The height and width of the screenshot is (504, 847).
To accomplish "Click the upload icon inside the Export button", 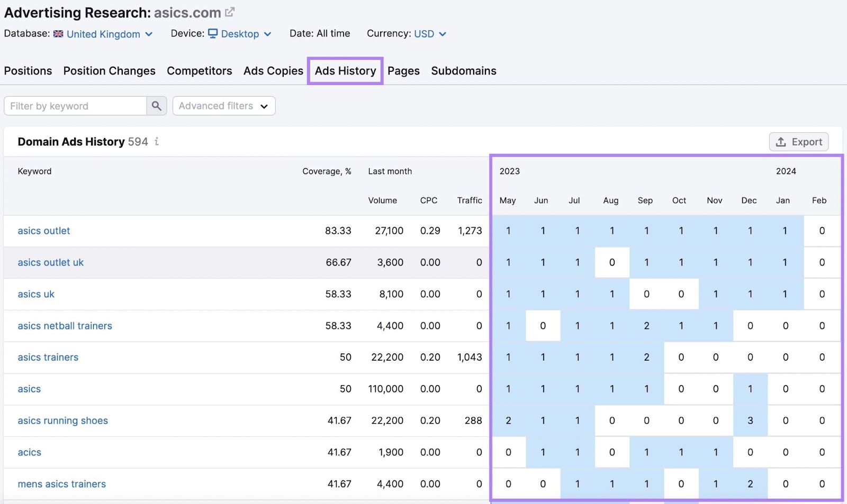I will 781,142.
